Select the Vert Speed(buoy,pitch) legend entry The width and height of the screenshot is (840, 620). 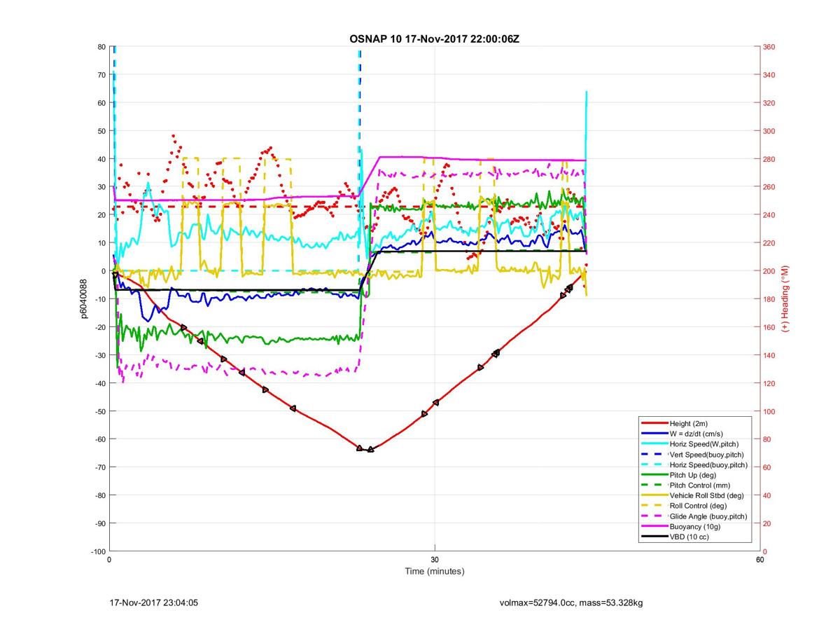[x=708, y=454]
